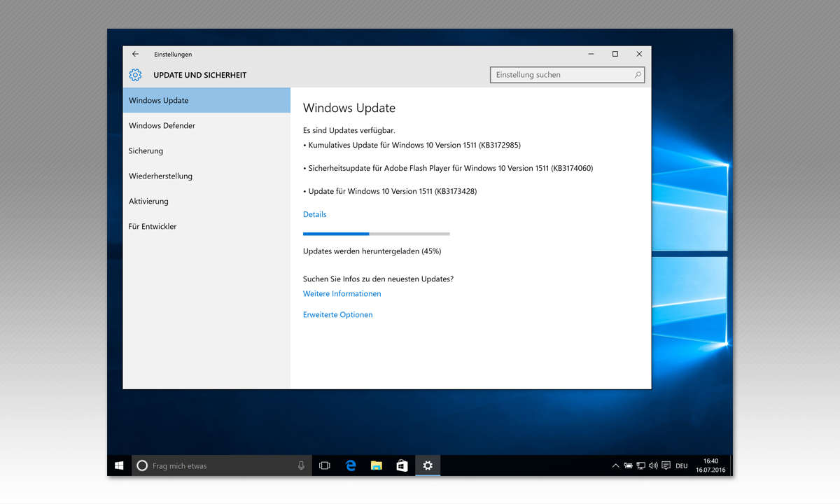
Task: Click the Settings gear on the taskbar
Action: (x=428, y=465)
